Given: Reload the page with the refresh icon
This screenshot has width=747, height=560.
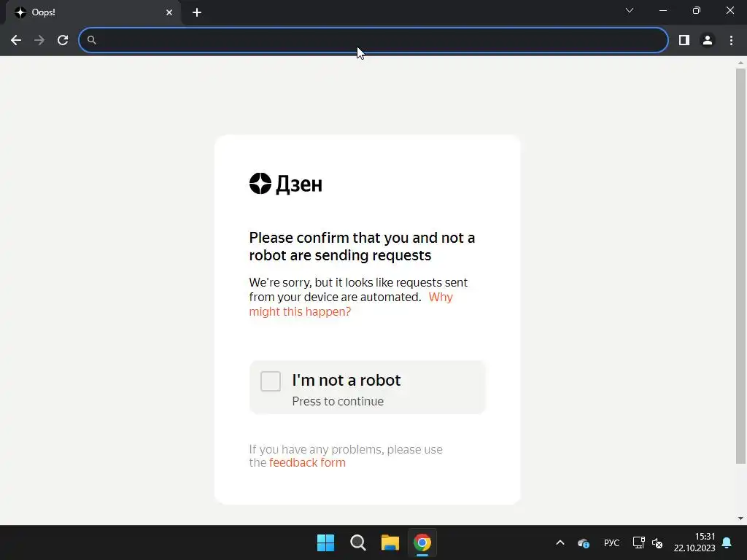Looking at the screenshot, I should pos(63,41).
